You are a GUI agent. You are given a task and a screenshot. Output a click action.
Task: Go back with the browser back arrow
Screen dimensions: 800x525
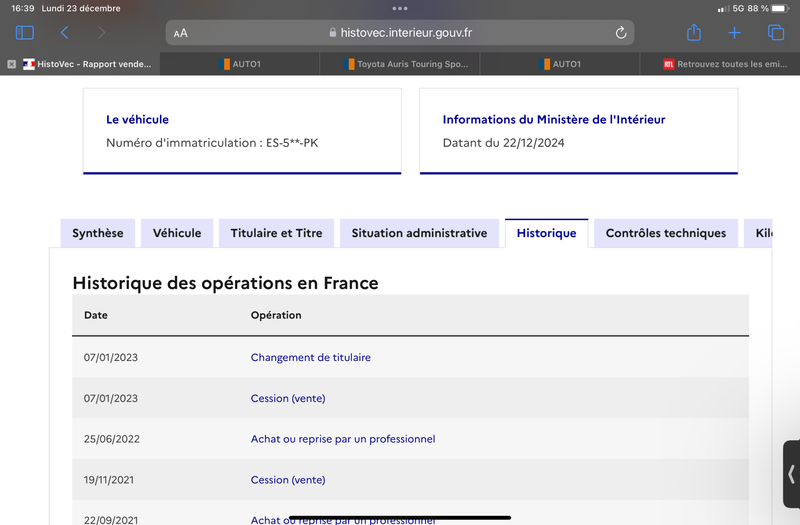point(64,33)
